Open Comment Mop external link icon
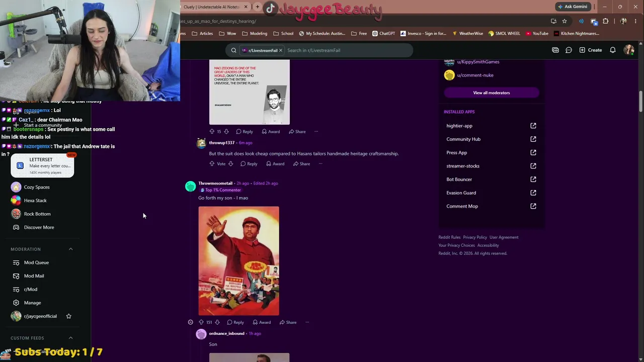The width and height of the screenshot is (644, 362). click(x=533, y=206)
